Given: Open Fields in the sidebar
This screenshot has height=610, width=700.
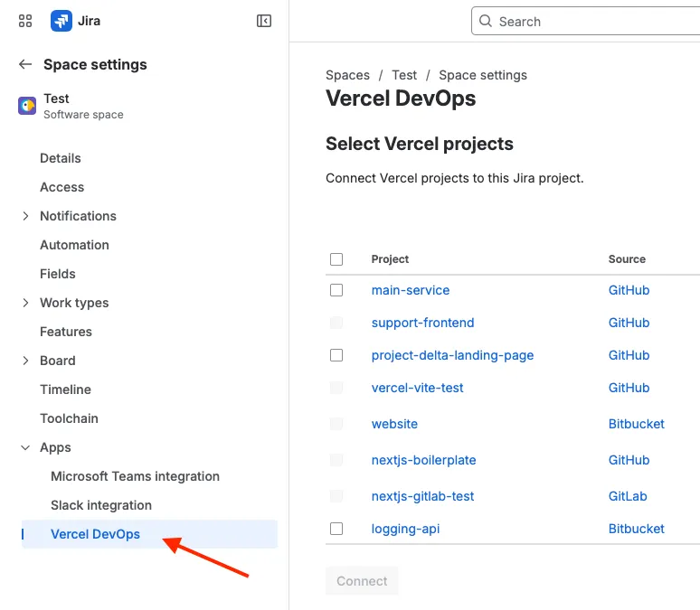Looking at the screenshot, I should click(58, 274).
